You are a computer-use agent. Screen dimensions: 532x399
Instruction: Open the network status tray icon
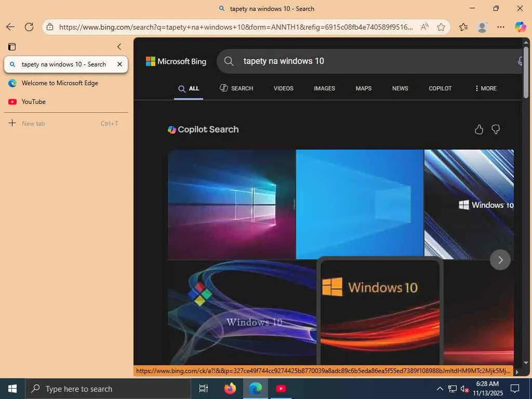453,389
